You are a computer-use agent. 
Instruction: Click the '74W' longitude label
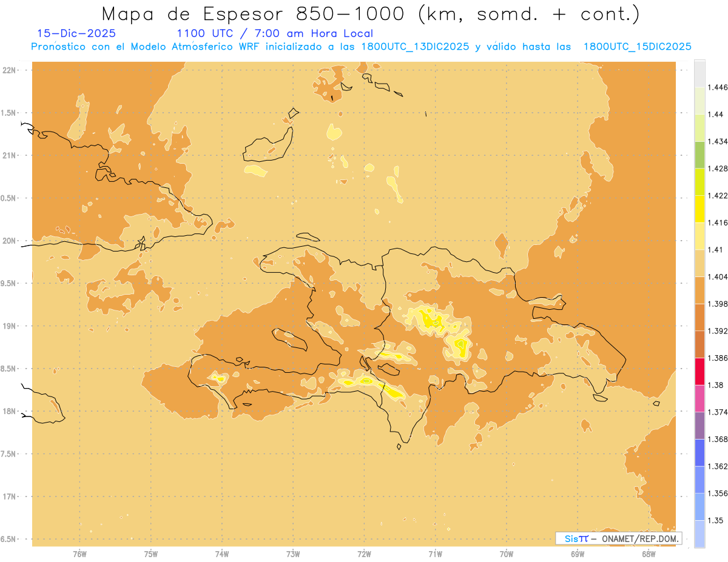[222, 554]
